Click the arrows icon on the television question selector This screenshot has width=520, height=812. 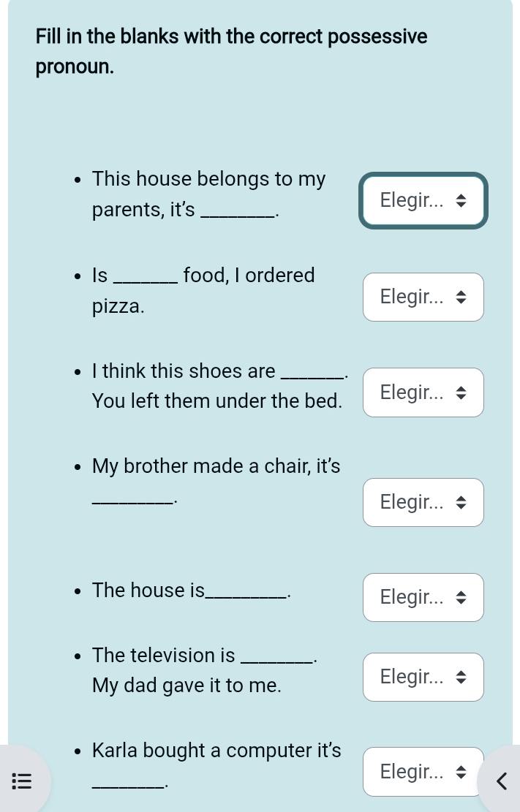[461, 677]
